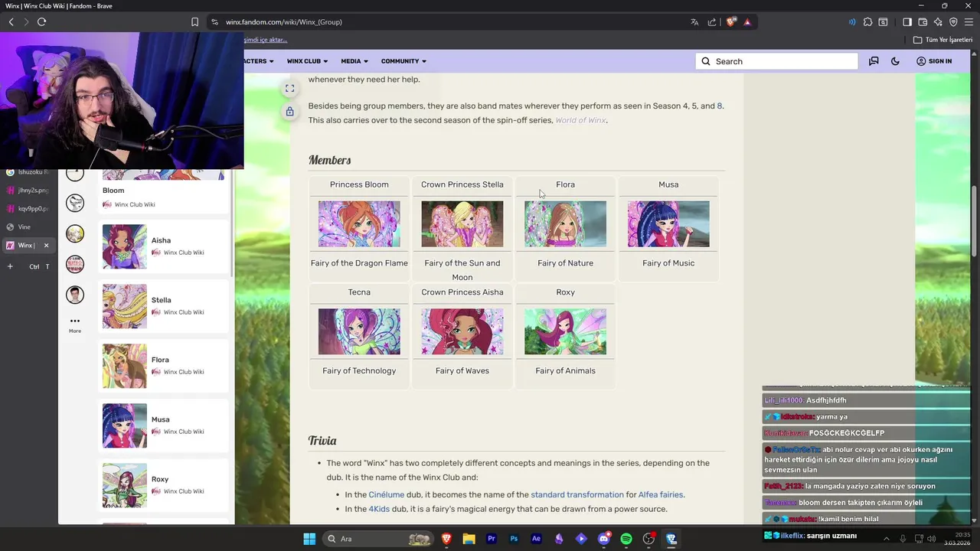This screenshot has height=551, width=980.
Task: Follow the 4Kids link in Trivia
Action: [x=380, y=509]
